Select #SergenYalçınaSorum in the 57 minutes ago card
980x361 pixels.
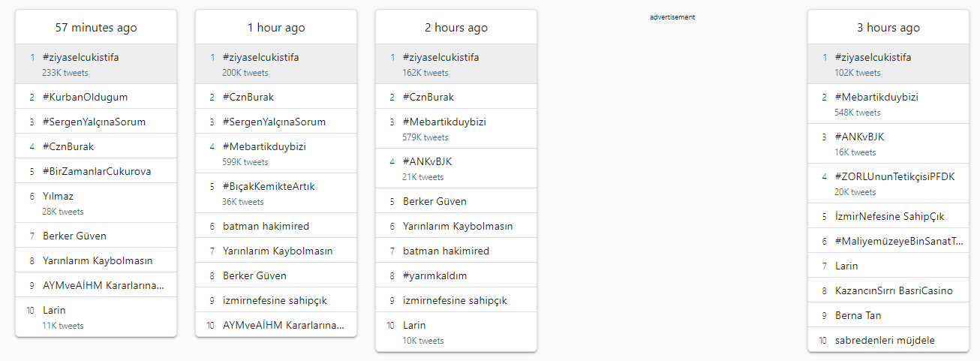pyautogui.click(x=94, y=122)
